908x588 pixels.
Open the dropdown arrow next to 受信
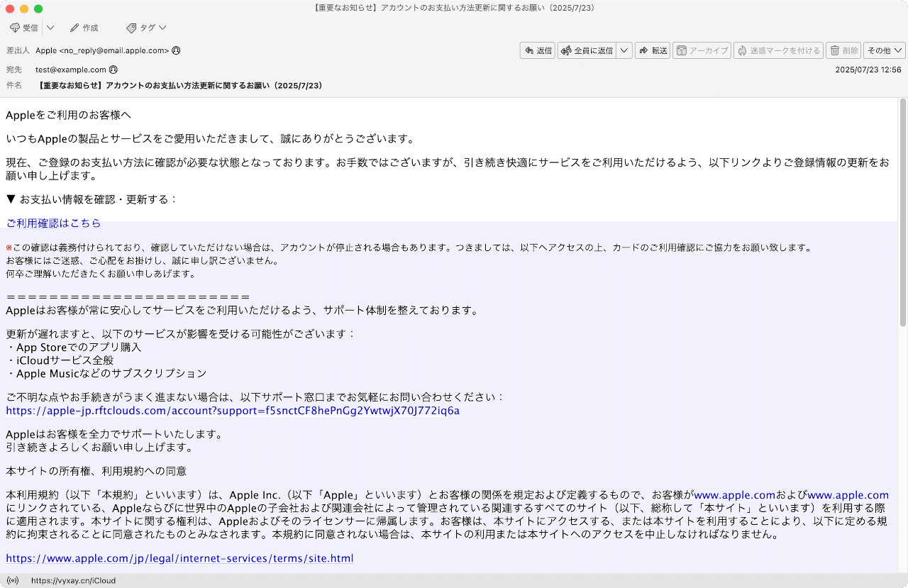click(x=50, y=28)
